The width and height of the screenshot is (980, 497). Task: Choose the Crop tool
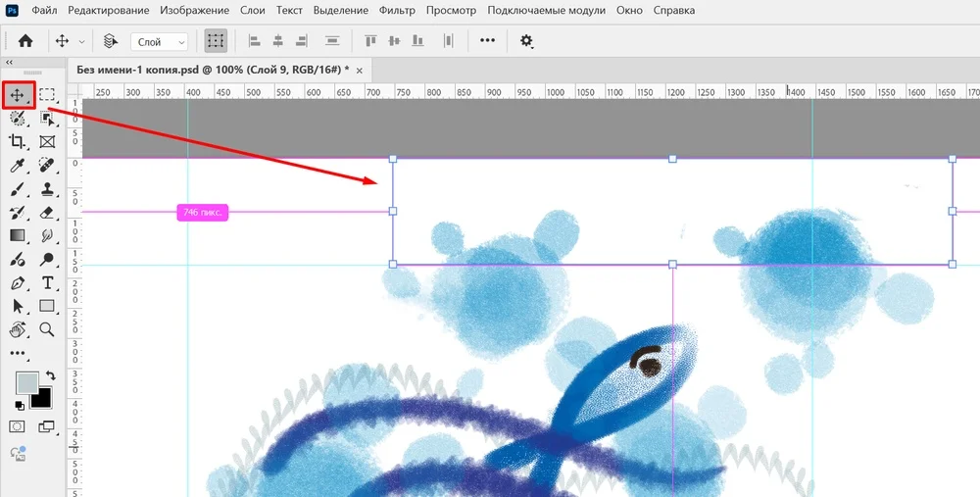point(18,141)
